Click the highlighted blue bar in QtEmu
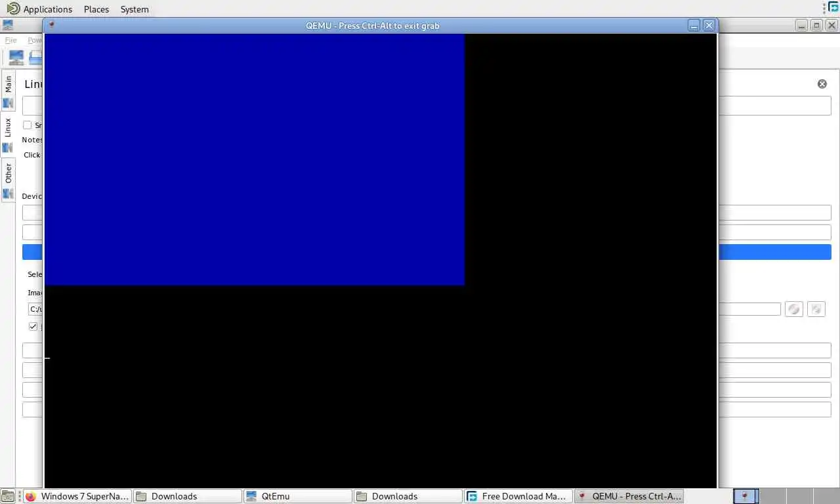Viewport: 840px width, 504px height. point(427,252)
